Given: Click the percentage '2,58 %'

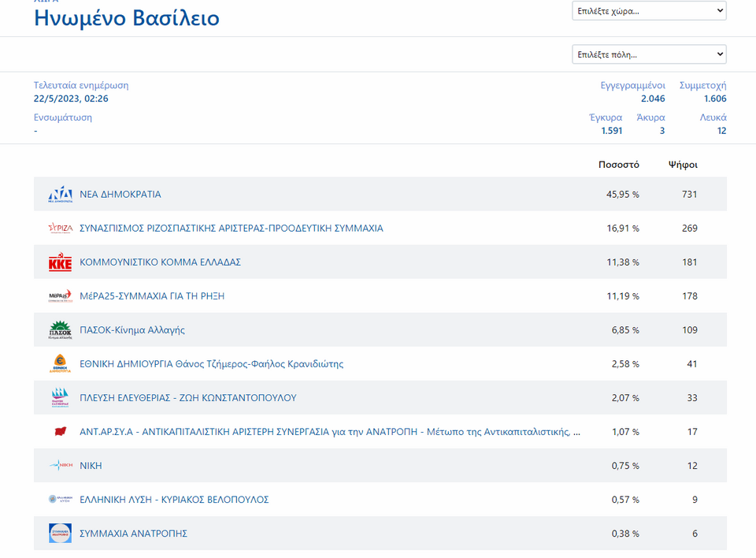Looking at the screenshot, I should tap(625, 364).
